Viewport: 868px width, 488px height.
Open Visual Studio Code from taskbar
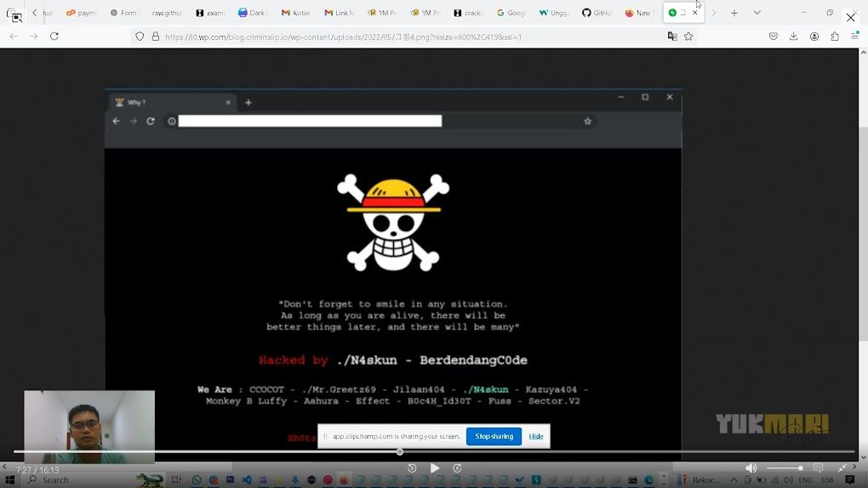pos(247,479)
